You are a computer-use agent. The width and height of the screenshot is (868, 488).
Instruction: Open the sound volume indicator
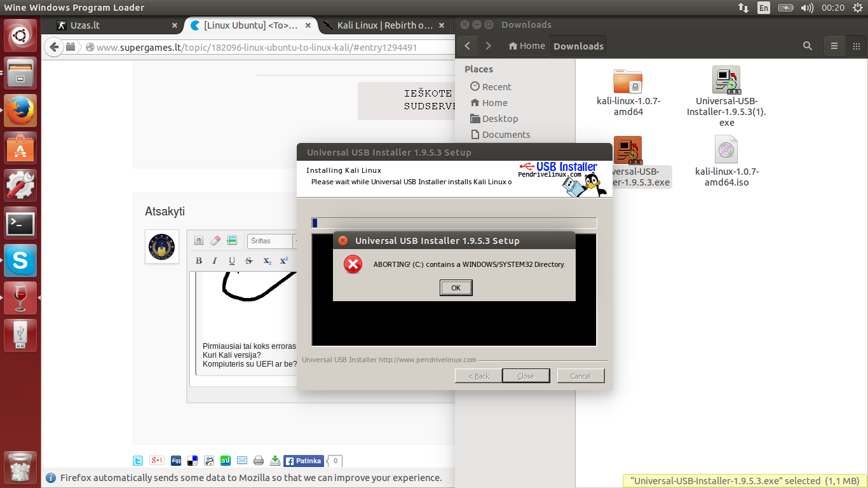click(807, 8)
